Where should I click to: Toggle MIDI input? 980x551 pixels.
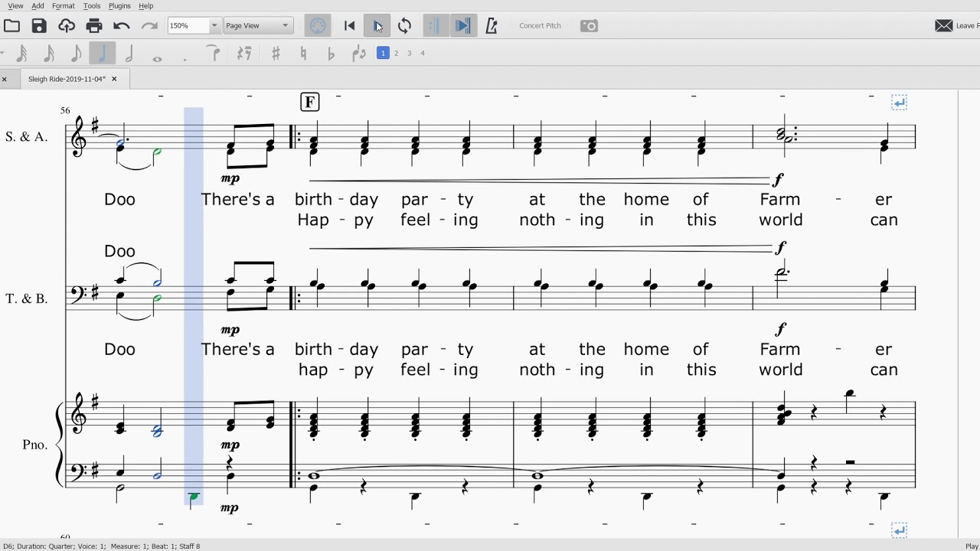pos(318,26)
